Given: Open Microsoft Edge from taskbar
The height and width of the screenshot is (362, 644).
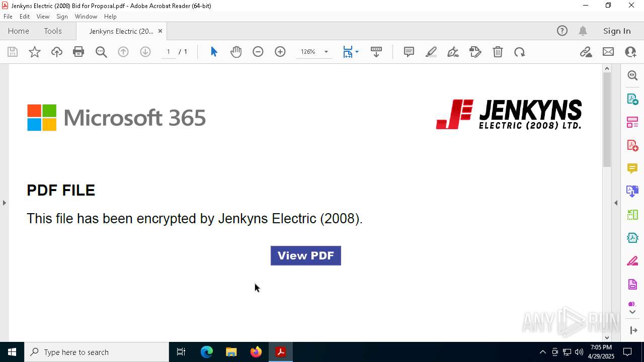Looking at the screenshot, I should pyautogui.click(x=207, y=352).
